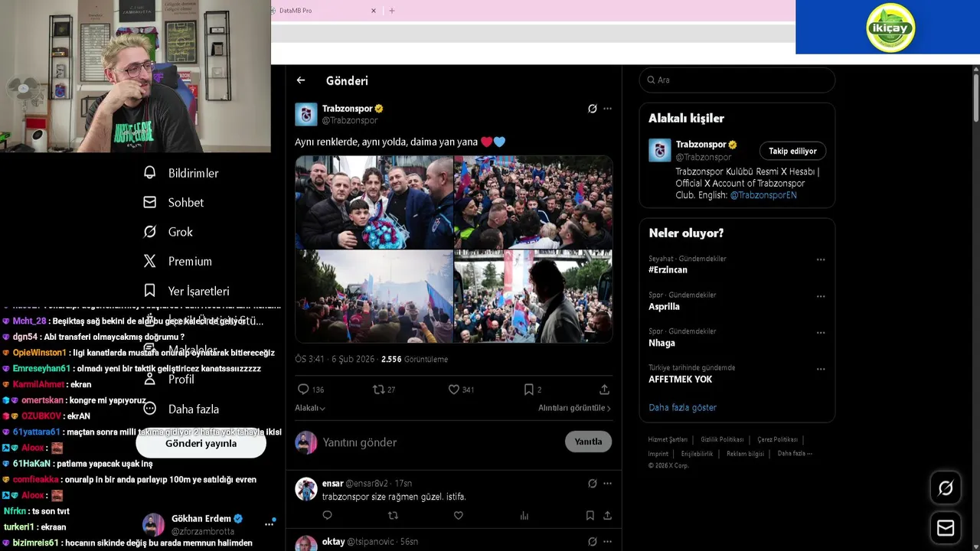Bookmark ensar's comment
The height and width of the screenshot is (551, 980).
coord(590,516)
